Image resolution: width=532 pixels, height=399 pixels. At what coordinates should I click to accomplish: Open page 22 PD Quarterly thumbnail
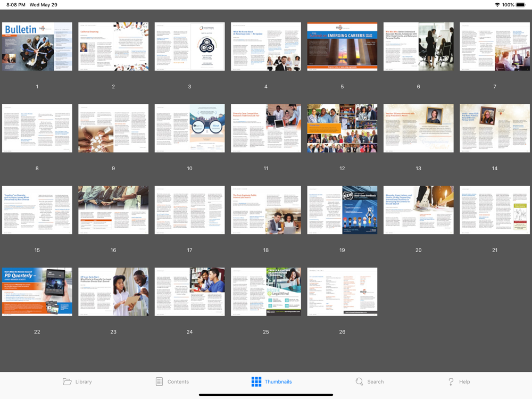click(37, 292)
